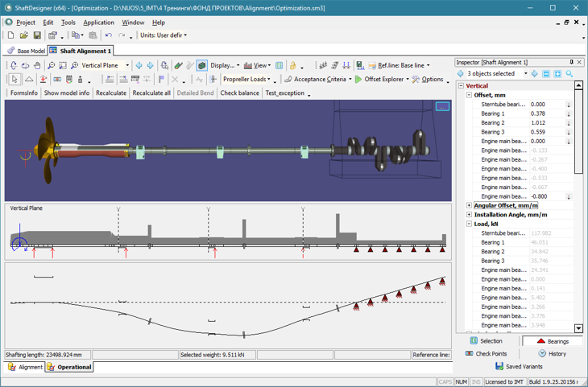The width and height of the screenshot is (588, 387).
Task: Open the Propreller Loads dropdown
Action: (246, 80)
